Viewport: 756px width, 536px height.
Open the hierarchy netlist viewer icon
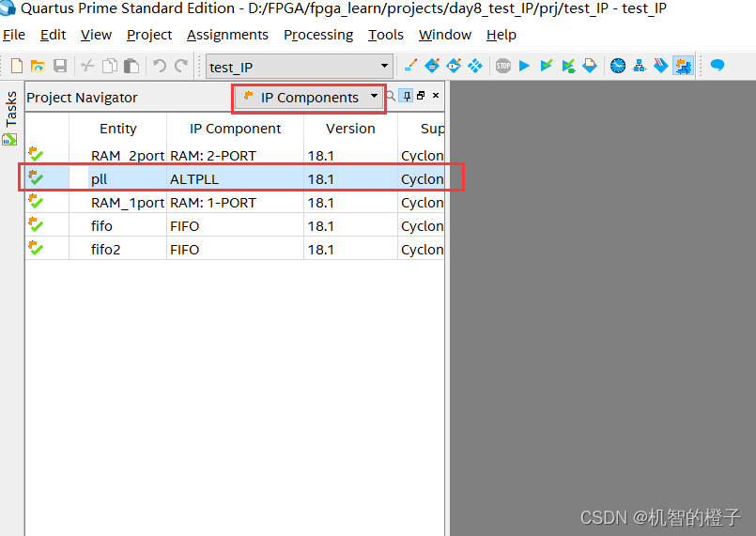pos(640,66)
